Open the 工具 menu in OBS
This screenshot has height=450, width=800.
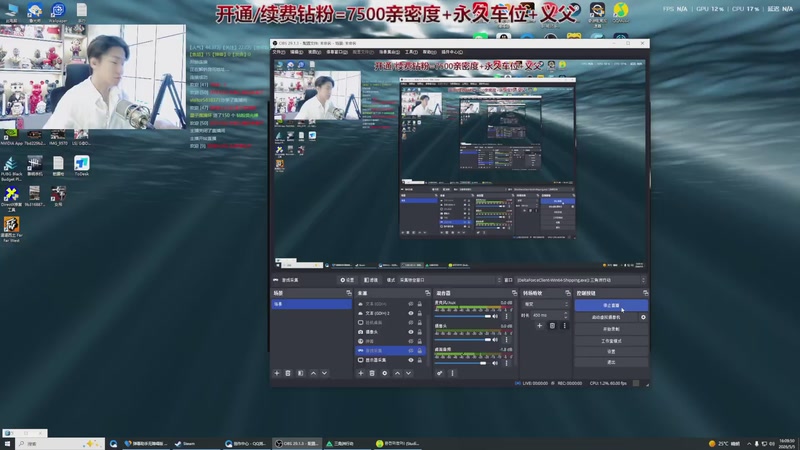tap(411, 52)
